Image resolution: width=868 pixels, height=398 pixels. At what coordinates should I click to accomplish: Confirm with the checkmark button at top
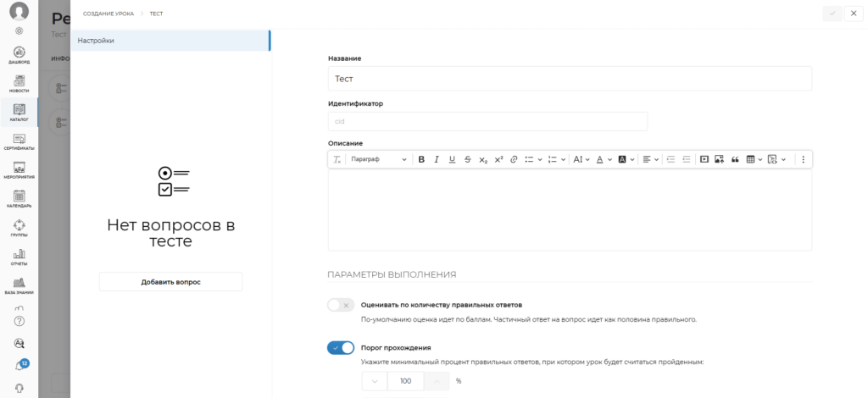tap(832, 14)
